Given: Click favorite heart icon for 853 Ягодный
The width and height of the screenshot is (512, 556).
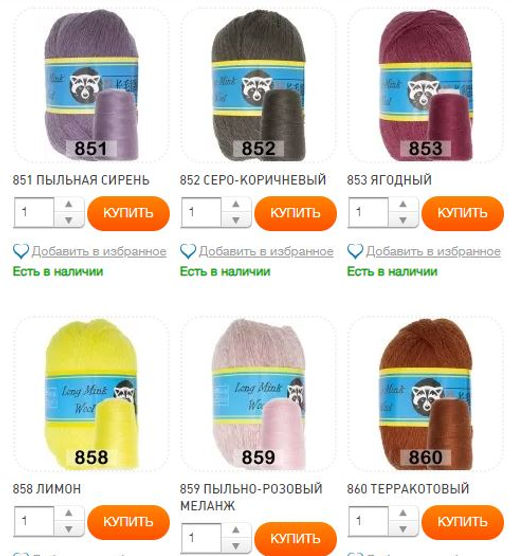Looking at the screenshot, I should pos(355,251).
